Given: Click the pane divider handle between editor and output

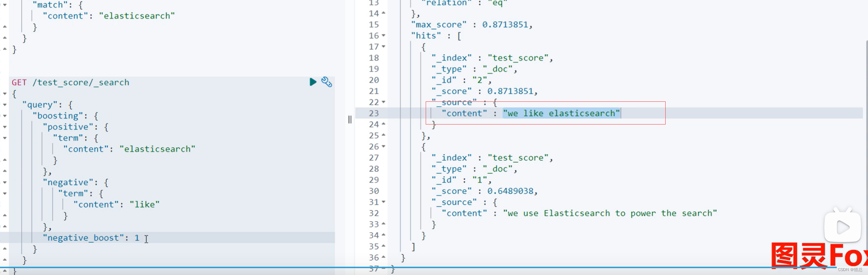Looking at the screenshot, I should click(350, 119).
